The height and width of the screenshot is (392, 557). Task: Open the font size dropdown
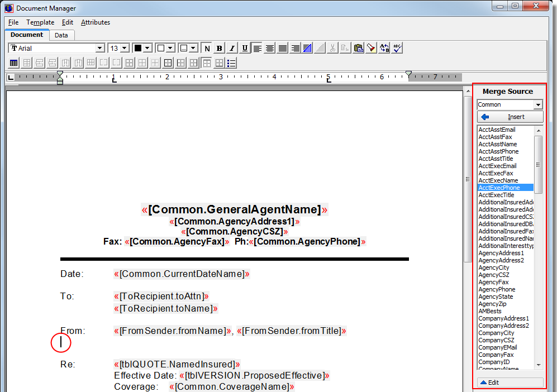point(124,49)
